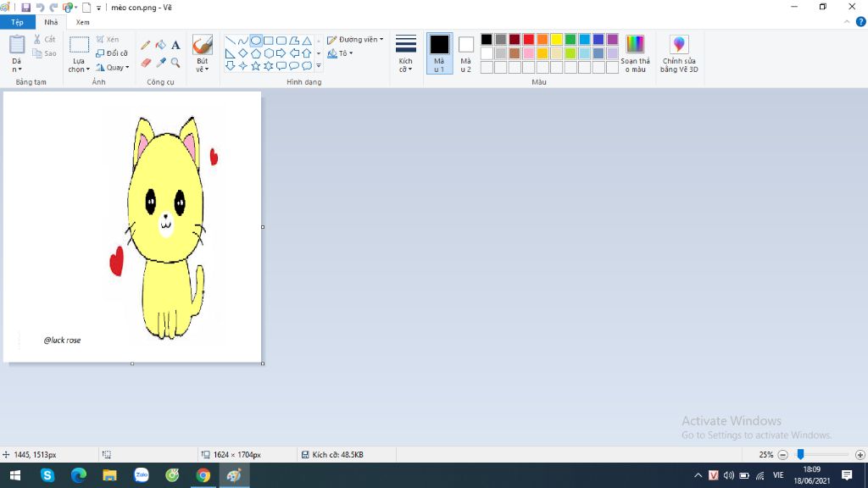Viewport: 868px width, 488px height.
Task: Select the Magnifier tool
Action: coord(175,63)
